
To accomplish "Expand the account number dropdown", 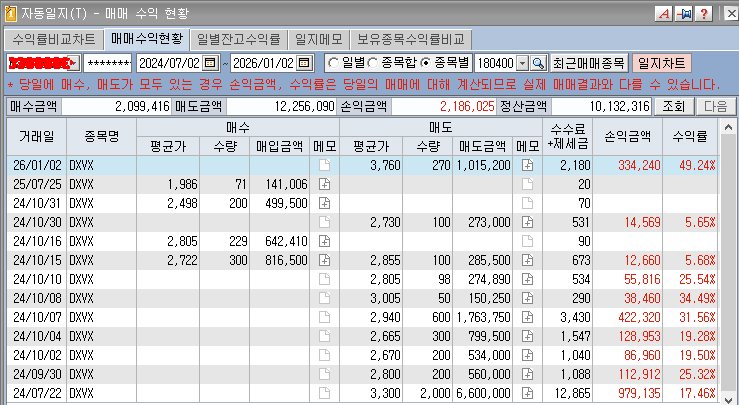I will point(75,63).
